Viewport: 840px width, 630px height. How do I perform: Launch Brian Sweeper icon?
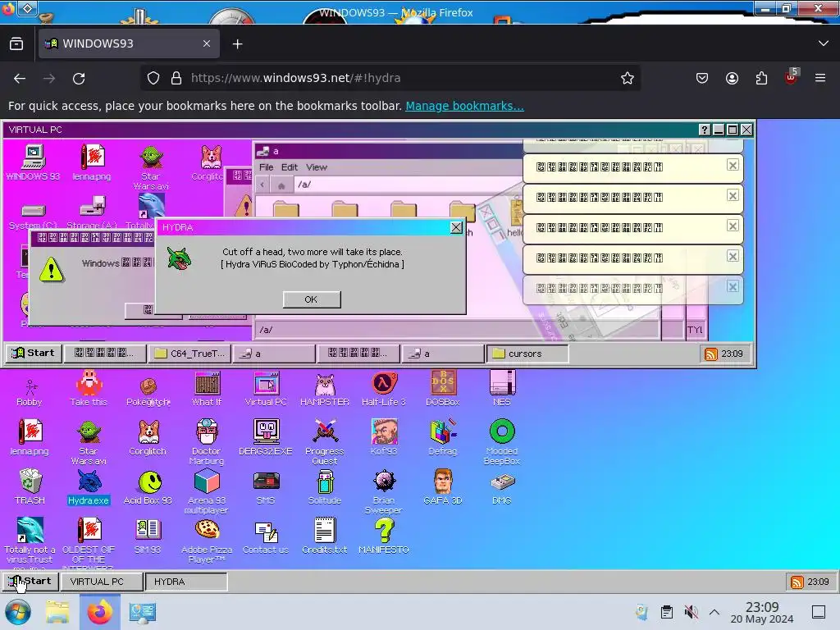384,491
